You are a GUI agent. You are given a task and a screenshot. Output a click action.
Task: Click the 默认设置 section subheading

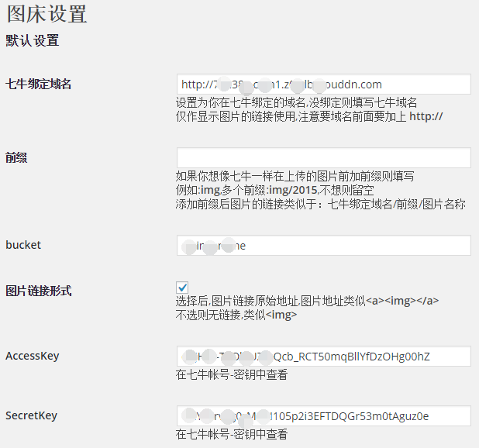[33, 41]
